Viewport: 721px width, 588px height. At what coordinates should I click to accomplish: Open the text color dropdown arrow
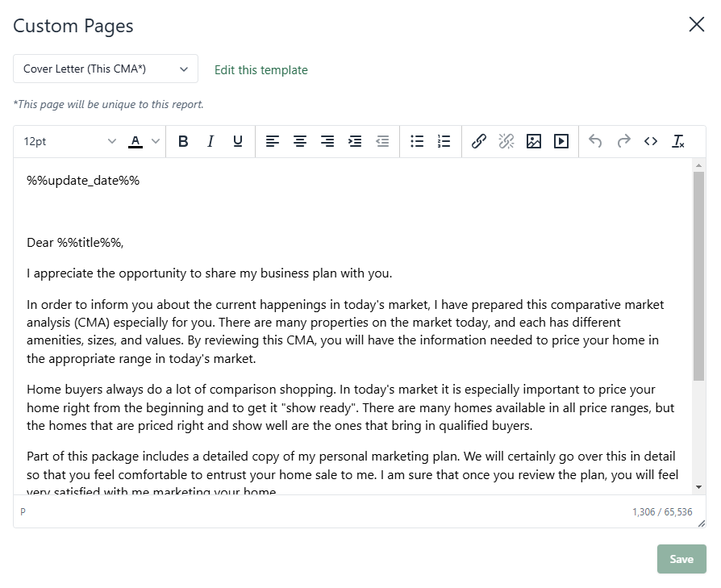tap(155, 141)
